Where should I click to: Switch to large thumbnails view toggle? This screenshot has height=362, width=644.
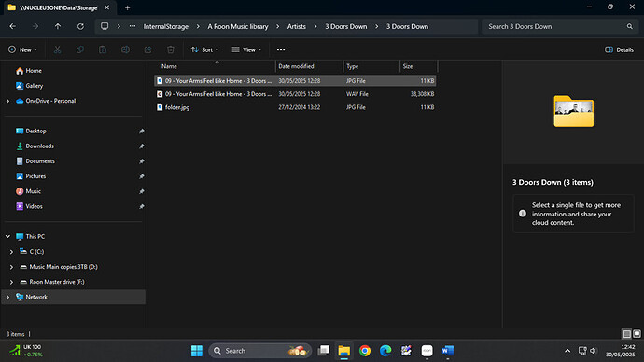(637, 334)
